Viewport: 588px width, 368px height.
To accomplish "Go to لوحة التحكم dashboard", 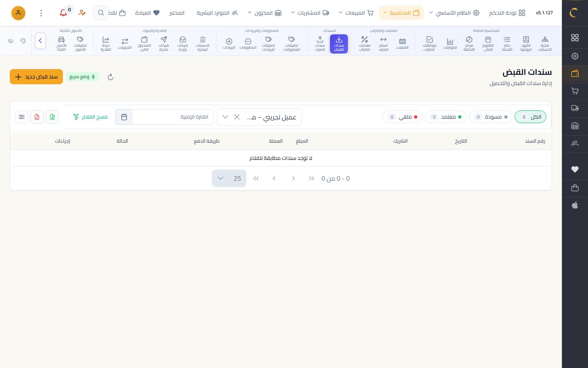I will point(507,13).
